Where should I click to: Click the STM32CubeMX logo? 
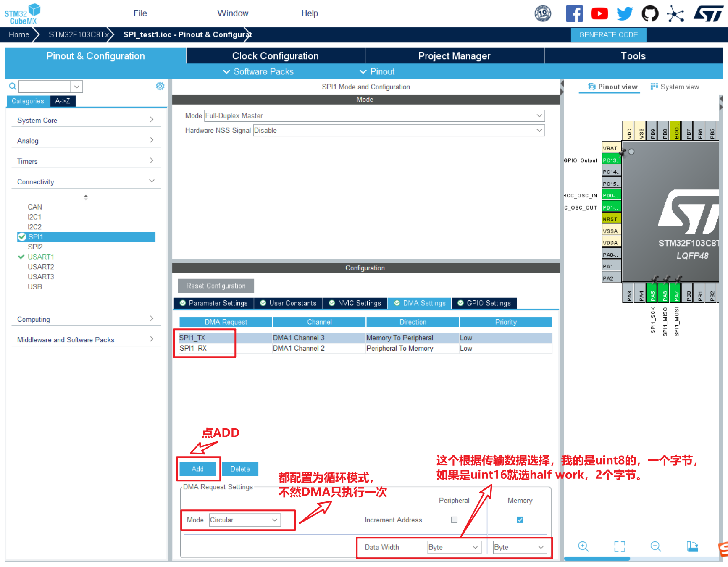(23, 14)
